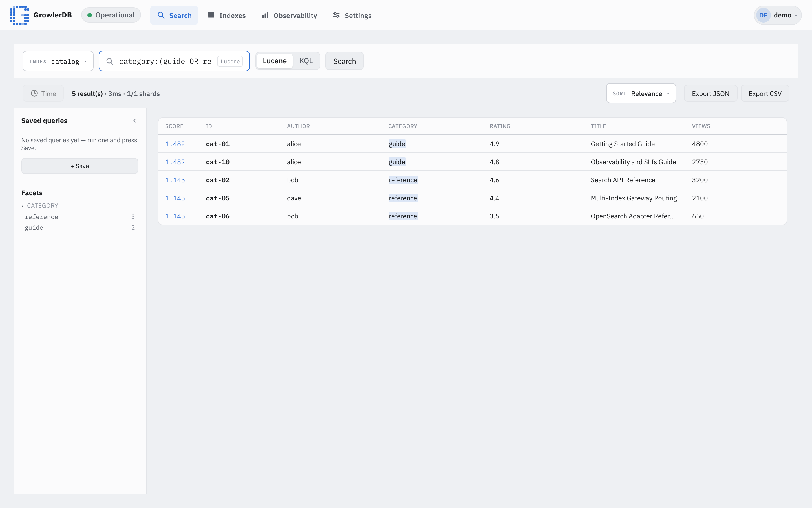Go to the Observability tab

point(289,16)
